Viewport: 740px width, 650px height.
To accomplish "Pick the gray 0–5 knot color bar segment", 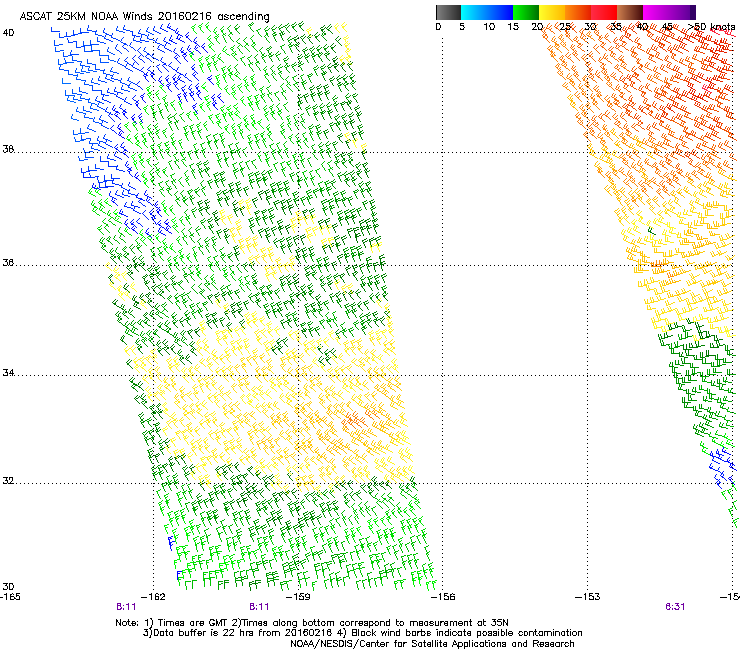I will [x=448, y=12].
